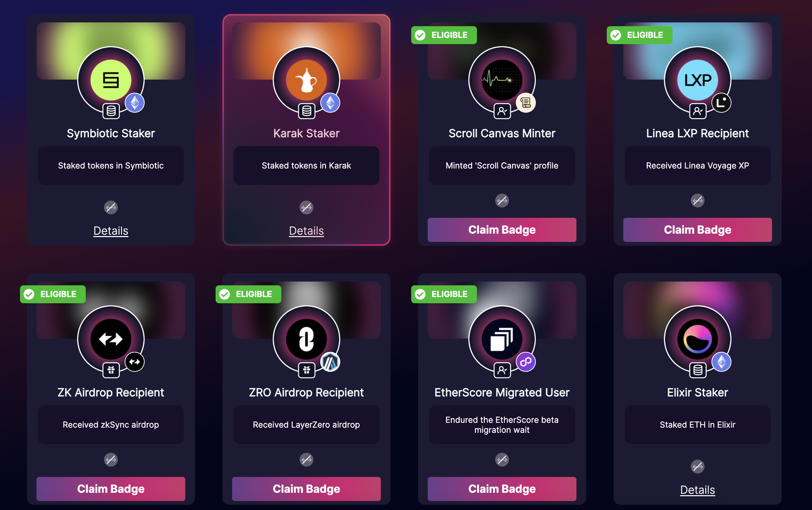Open Details for Elixir Staker
The width and height of the screenshot is (812, 510).
pyautogui.click(x=698, y=490)
